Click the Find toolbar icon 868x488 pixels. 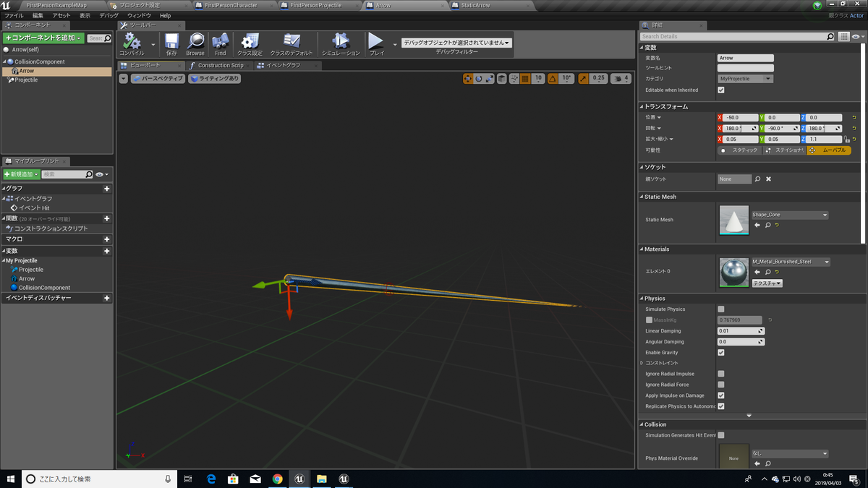221,41
